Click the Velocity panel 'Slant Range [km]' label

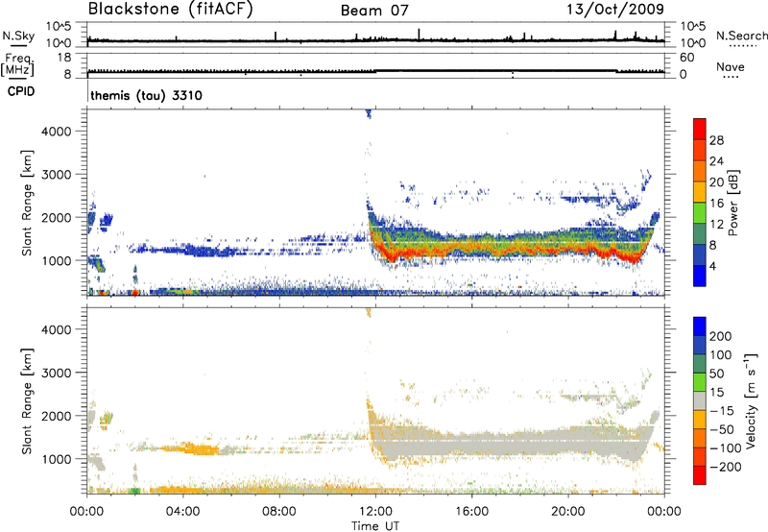coord(27,400)
